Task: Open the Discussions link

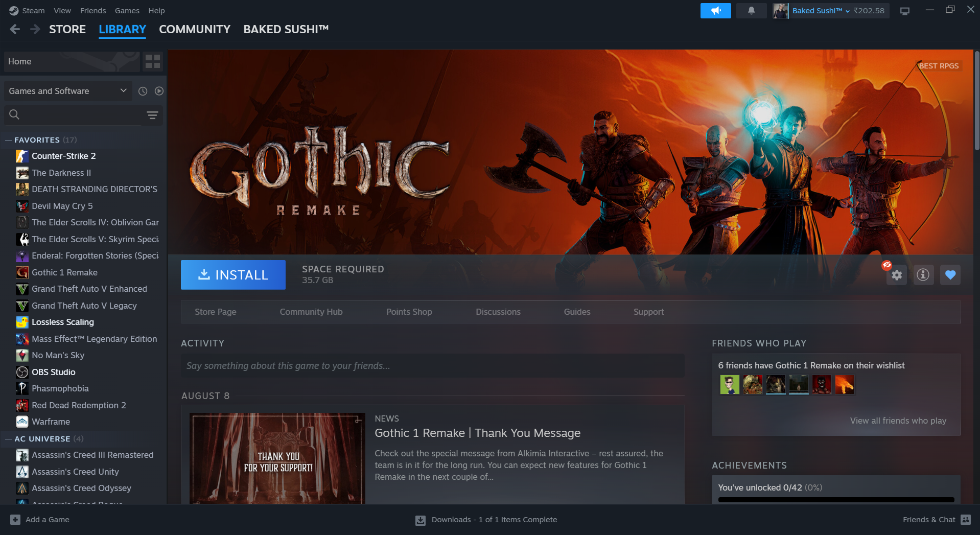Action: pyautogui.click(x=498, y=312)
